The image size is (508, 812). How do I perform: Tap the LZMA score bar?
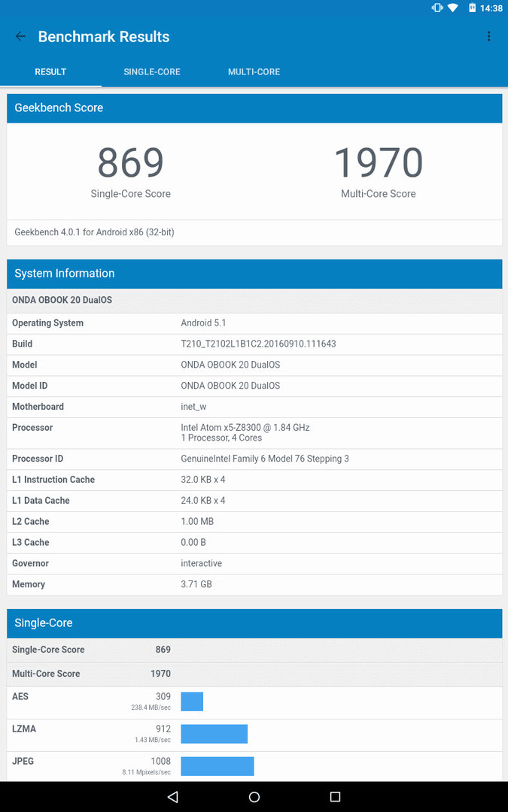click(x=214, y=734)
